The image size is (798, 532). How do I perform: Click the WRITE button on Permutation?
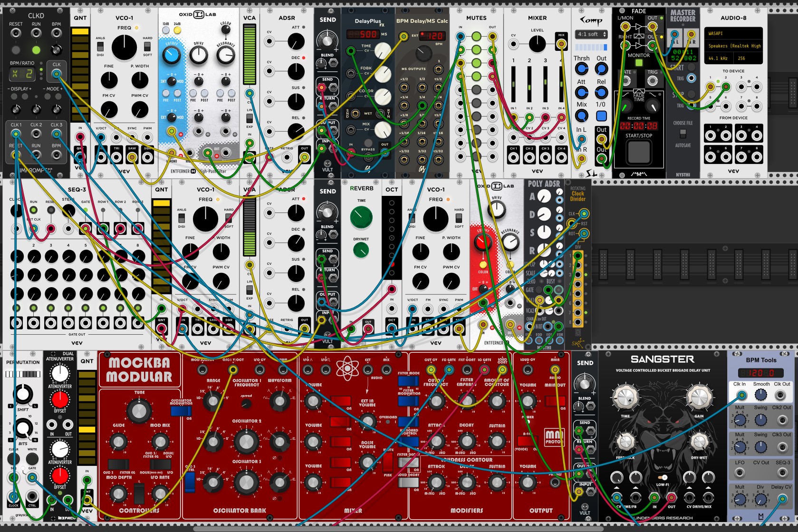(x=32, y=459)
